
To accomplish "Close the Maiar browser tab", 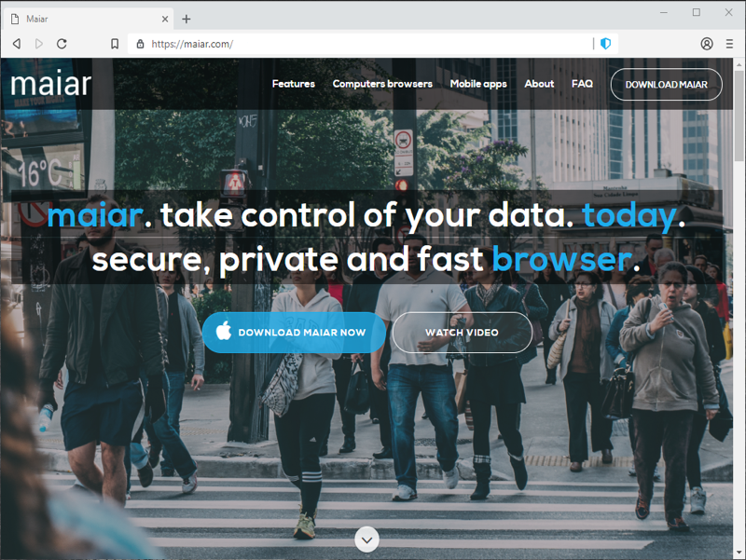I will [165, 19].
